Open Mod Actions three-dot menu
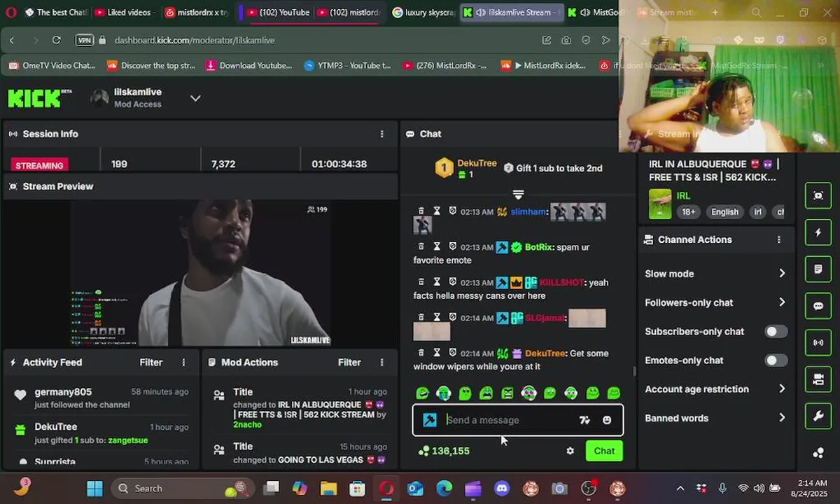Image resolution: width=840 pixels, height=504 pixels. point(381,363)
